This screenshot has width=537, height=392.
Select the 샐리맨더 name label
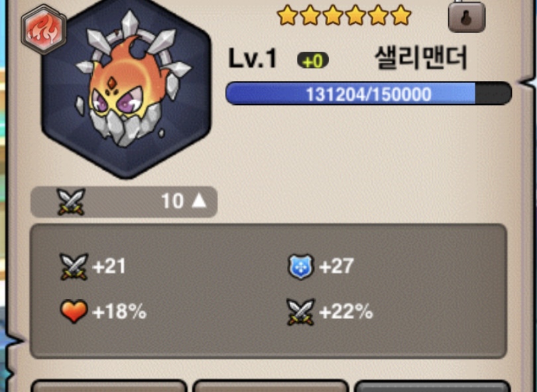[421, 58]
